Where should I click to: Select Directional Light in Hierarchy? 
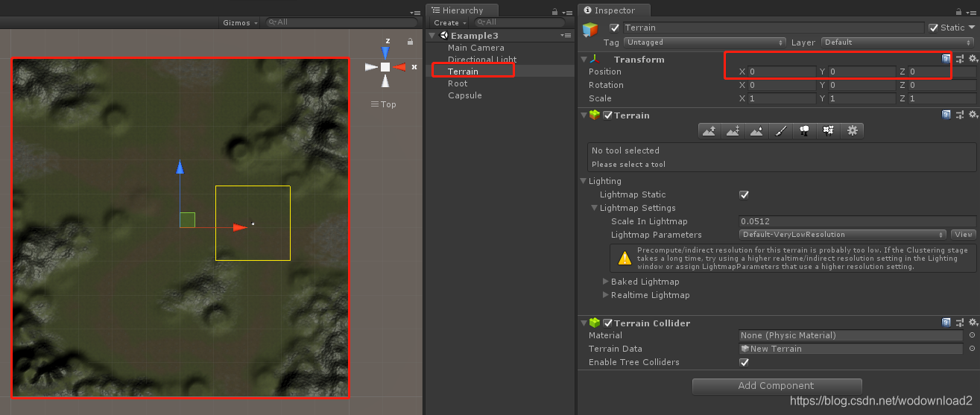482,60
